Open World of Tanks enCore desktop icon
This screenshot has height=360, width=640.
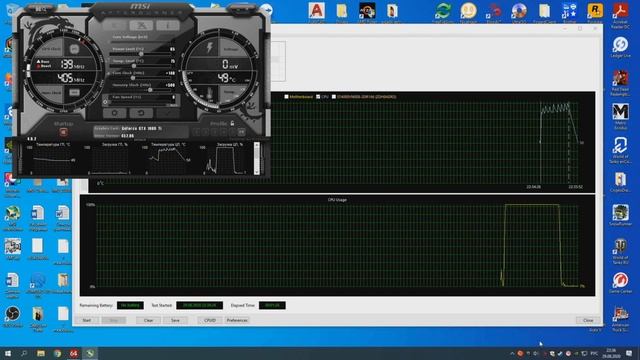coord(620,151)
